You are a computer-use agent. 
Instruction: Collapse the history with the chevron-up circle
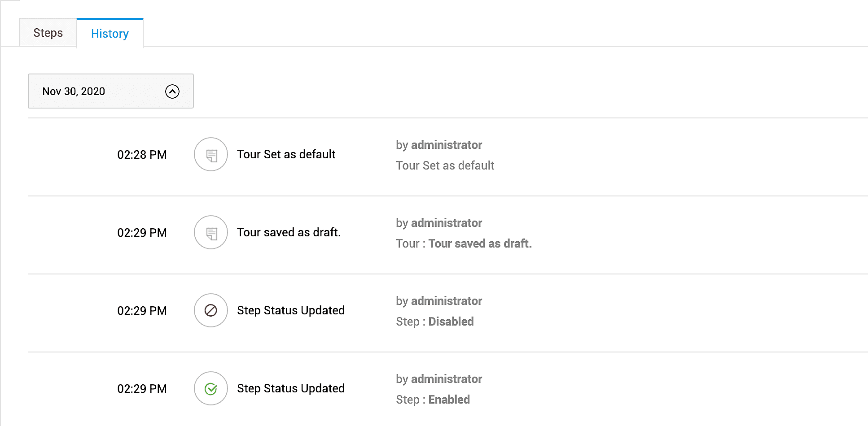coord(172,91)
